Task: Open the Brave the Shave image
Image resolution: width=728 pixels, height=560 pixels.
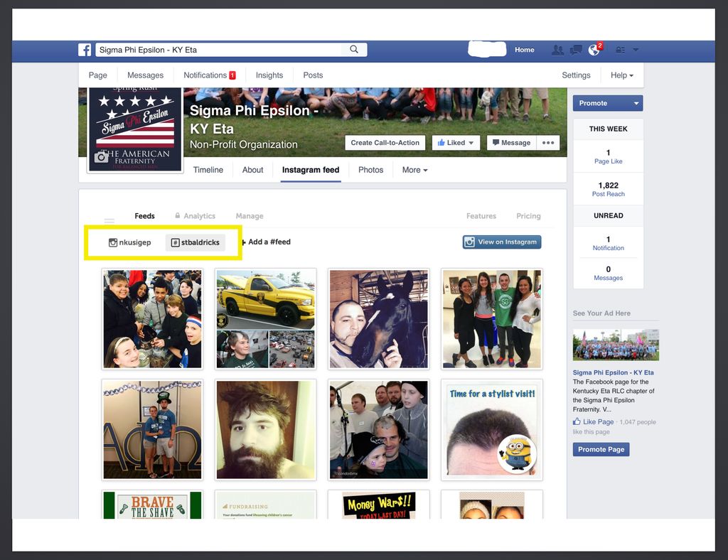Action: click(152, 505)
